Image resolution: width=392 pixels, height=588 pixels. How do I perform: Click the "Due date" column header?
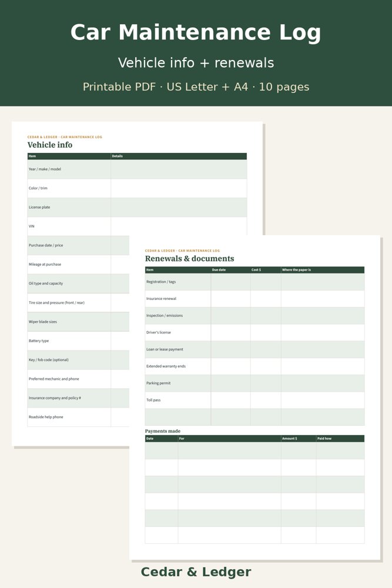[x=219, y=270]
